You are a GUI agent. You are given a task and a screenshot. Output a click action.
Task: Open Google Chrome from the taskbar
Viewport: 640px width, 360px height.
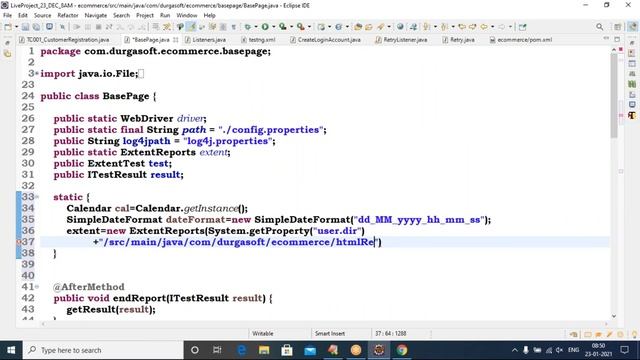tap(402, 350)
